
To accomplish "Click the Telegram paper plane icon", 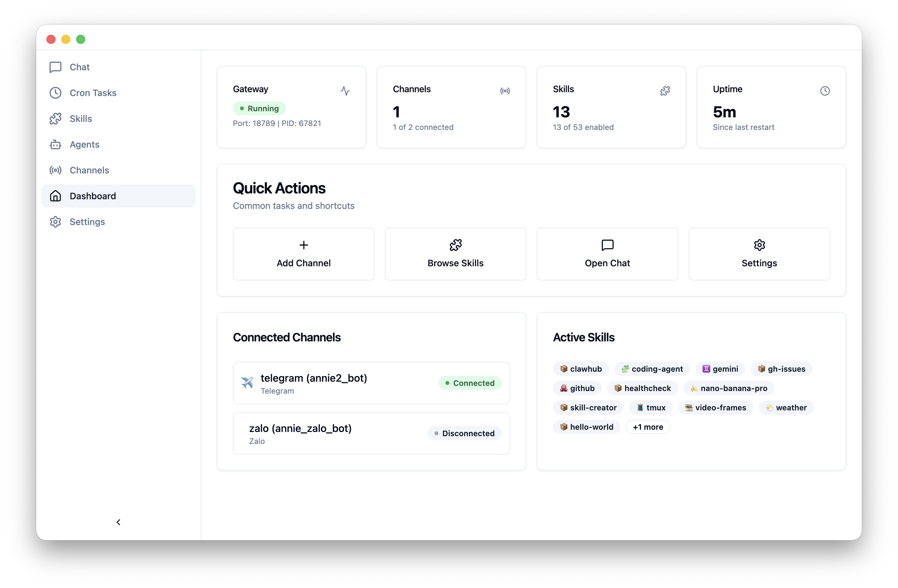I will coord(247,382).
